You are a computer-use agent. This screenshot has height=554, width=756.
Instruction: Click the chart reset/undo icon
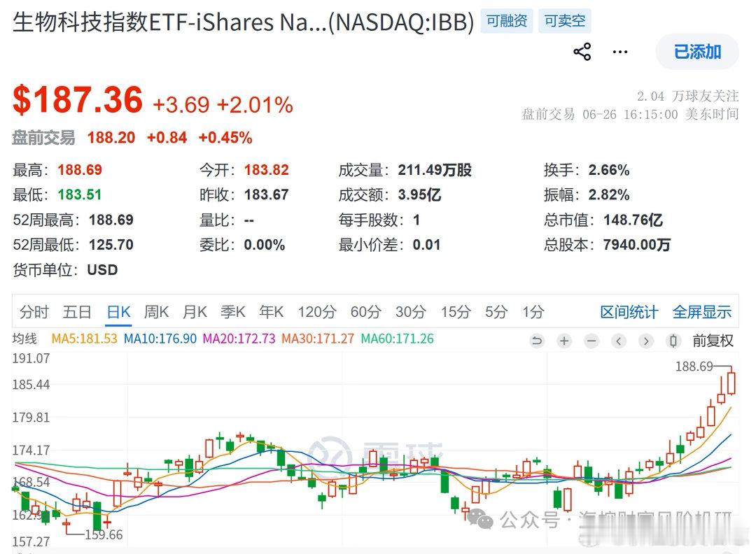click(x=537, y=341)
